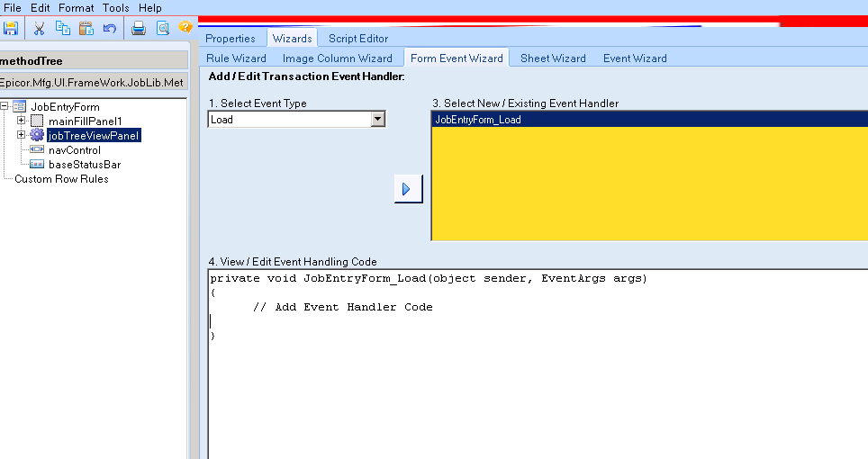Image resolution: width=868 pixels, height=459 pixels.
Task: Open the Help menu
Action: coord(150,8)
